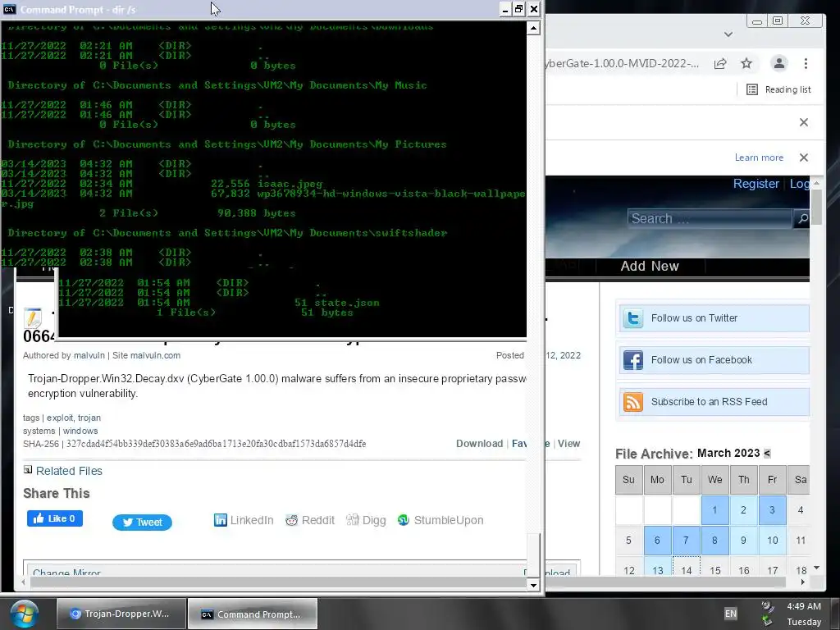The width and height of the screenshot is (840, 630).
Task: Click the RSS feed icon
Action: pos(632,402)
